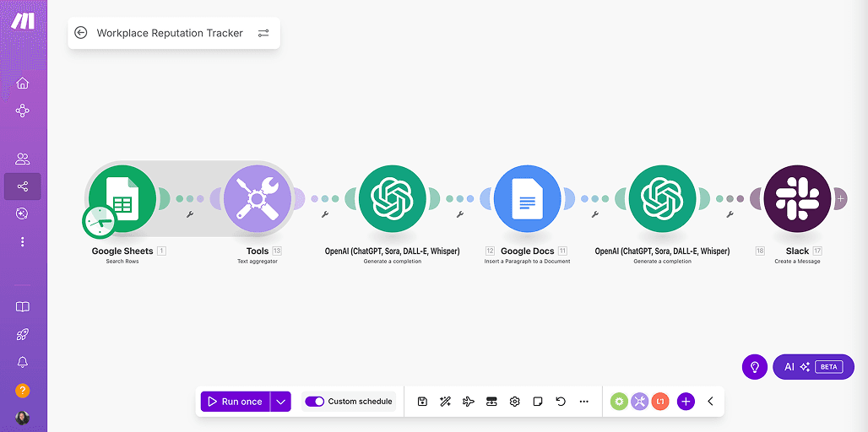Click the airplane Explain flow icon
868x432 pixels.
pyautogui.click(x=469, y=402)
